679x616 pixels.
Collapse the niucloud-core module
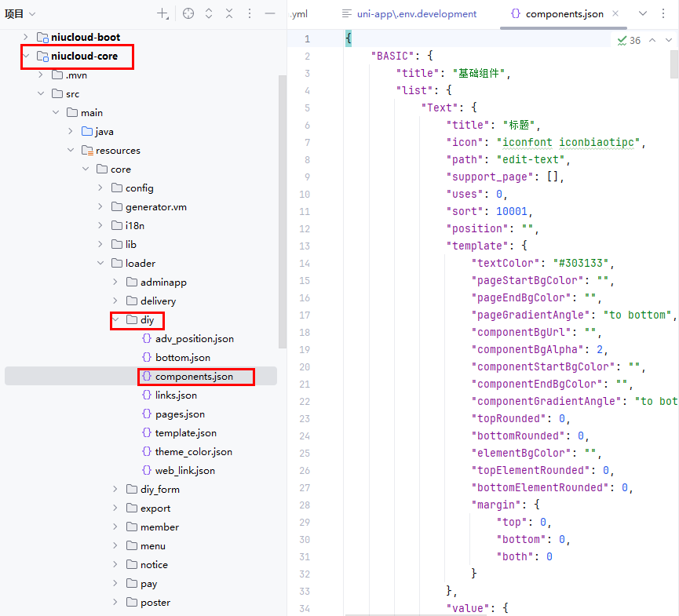26,56
